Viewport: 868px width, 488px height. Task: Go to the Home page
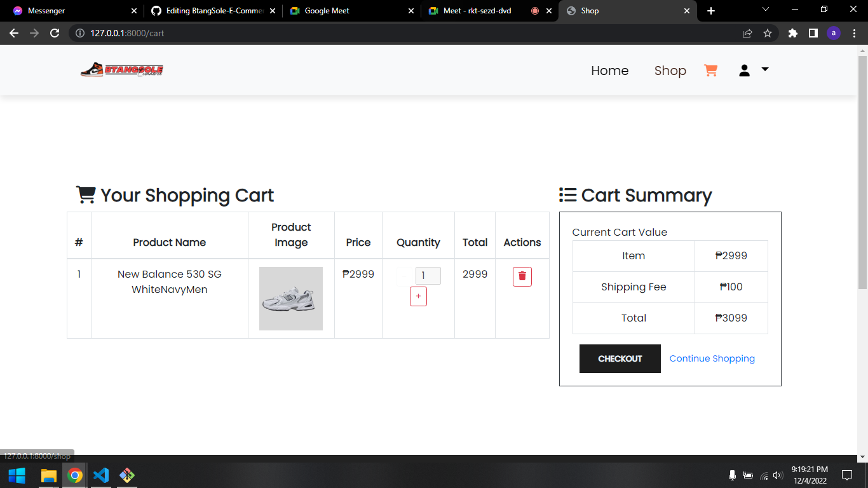click(609, 71)
